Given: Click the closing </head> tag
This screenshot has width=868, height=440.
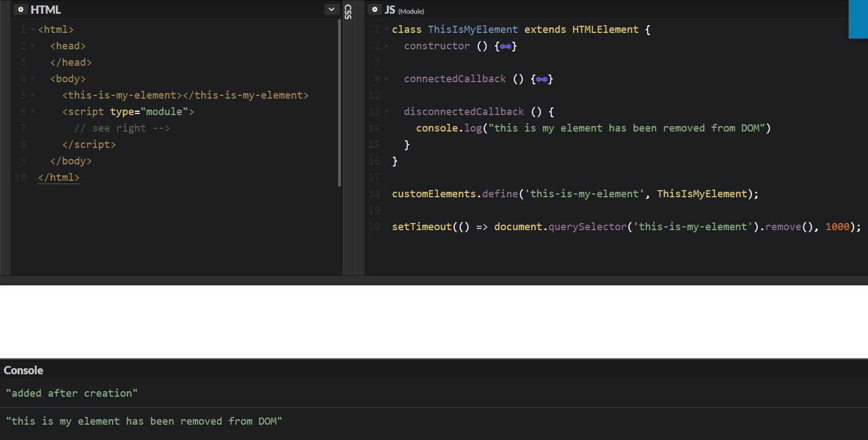Looking at the screenshot, I should [x=71, y=62].
